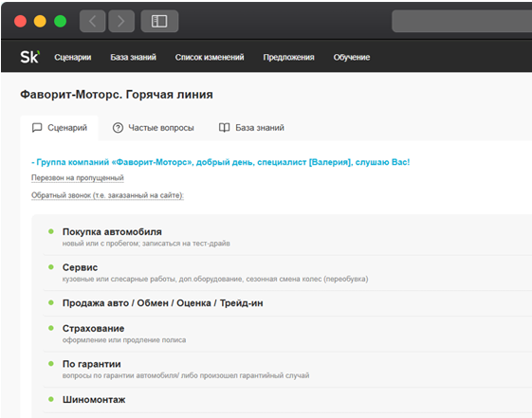Open Список изменений in the top menu

point(210,57)
